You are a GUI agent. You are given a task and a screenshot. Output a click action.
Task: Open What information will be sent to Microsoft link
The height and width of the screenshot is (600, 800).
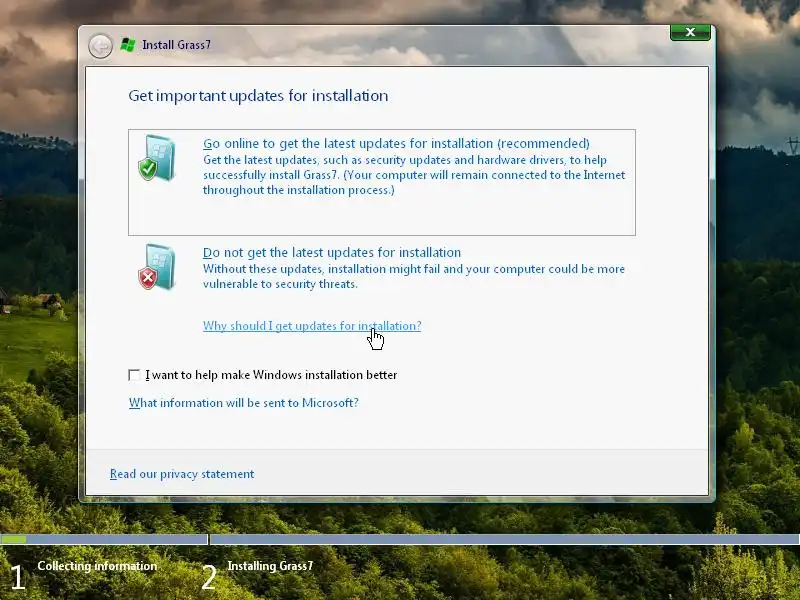243,403
